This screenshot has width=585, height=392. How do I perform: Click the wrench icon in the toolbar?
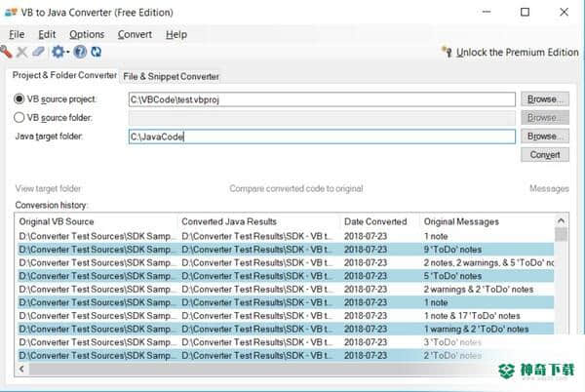click(6, 52)
